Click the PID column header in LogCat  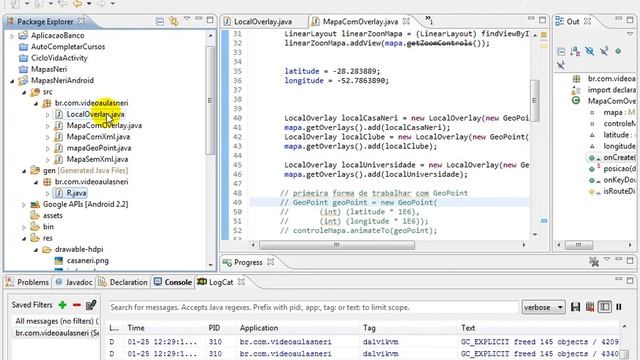[x=214, y=328]
